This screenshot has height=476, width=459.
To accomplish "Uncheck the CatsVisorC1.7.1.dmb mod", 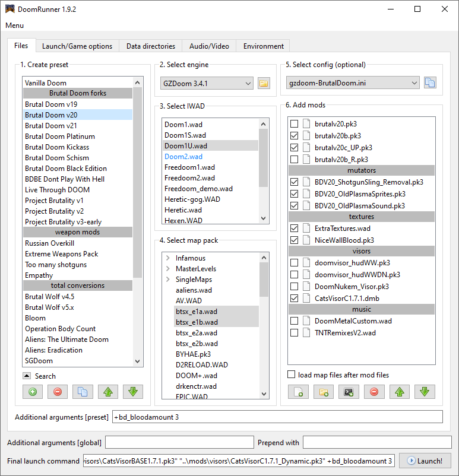I will pos(294,299).
